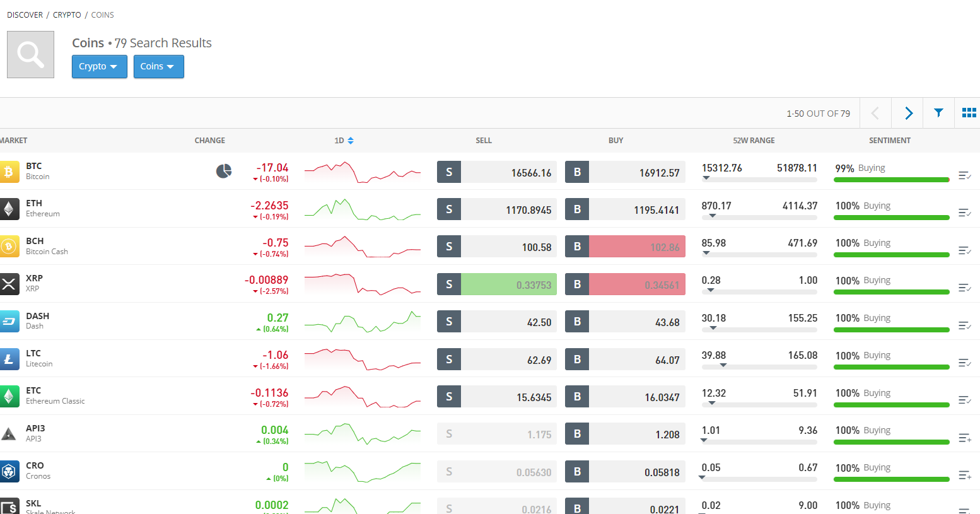This screenshot has height=514, width=980.
Task: Open the Bitcoin Cash 1D sparkline chart
Action: pos(363,247)
